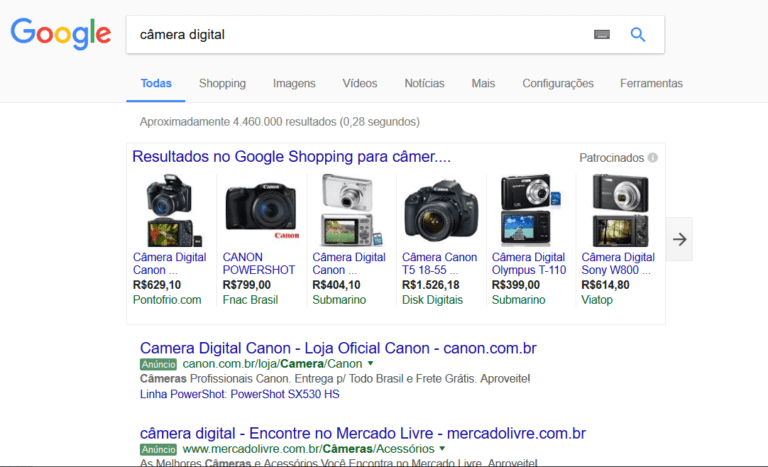Open Ferramentas search tools
Screen dimensions: 768x467
click(x=651, y=83)
